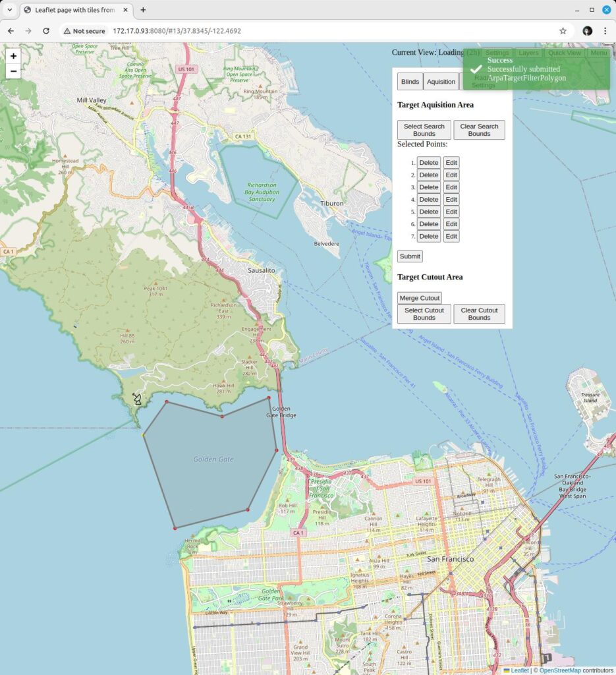Zoom in on the map

[13, 56]
